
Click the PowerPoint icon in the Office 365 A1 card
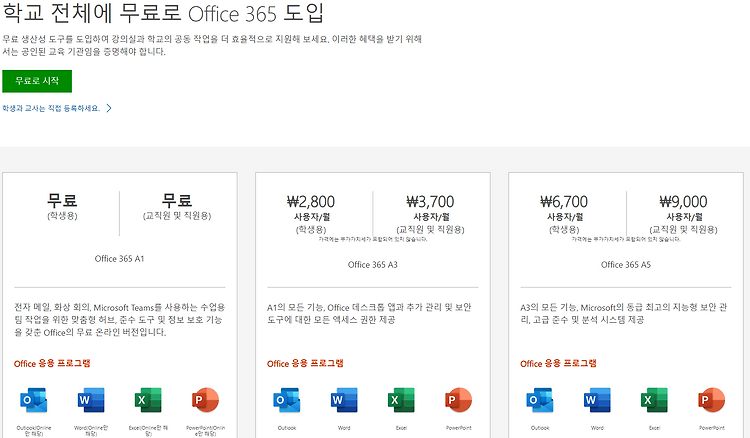[205, 400]
